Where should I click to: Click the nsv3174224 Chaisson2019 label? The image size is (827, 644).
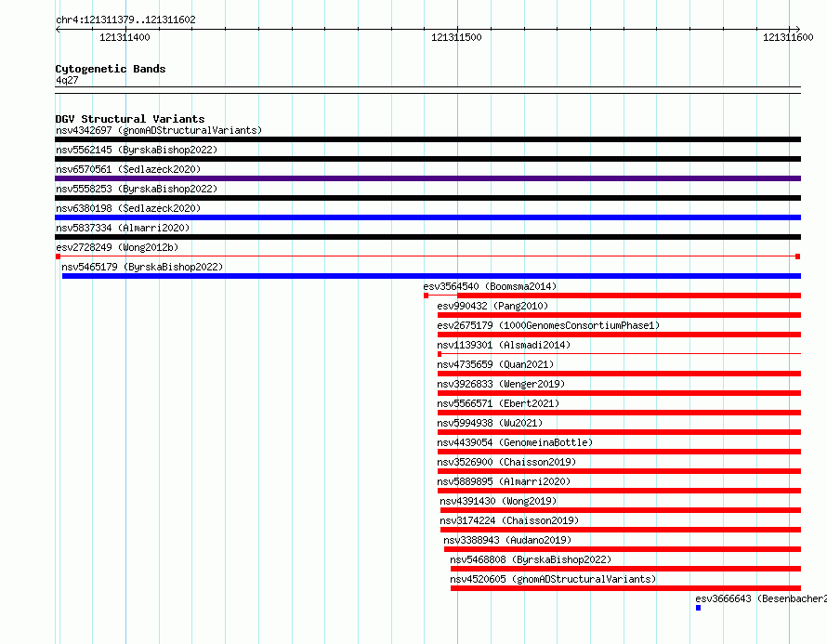(509, 520)
